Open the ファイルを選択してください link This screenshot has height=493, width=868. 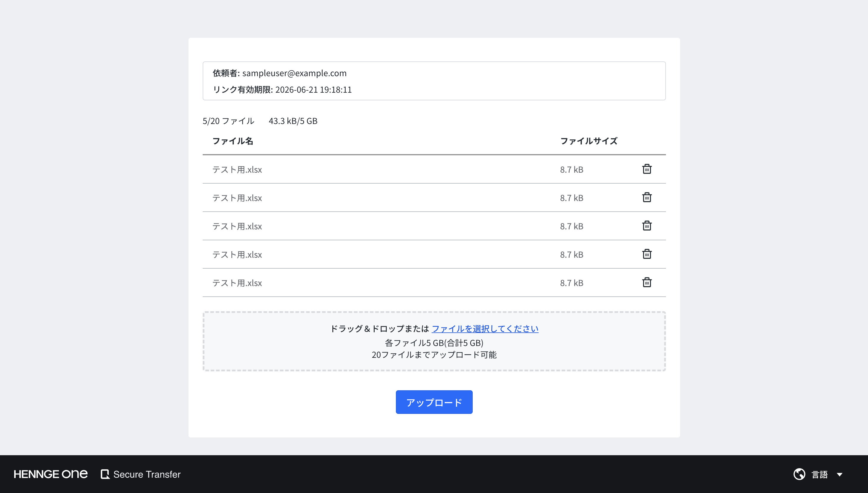pyautogui.click(x=485, y=329)
